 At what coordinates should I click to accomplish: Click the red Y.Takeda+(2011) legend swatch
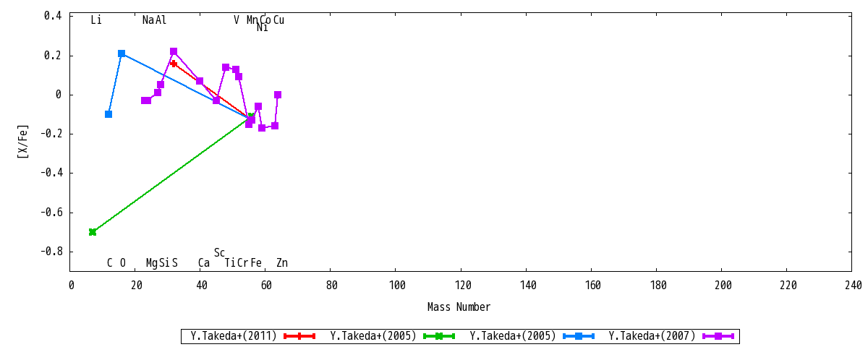[x=299, y=336]
